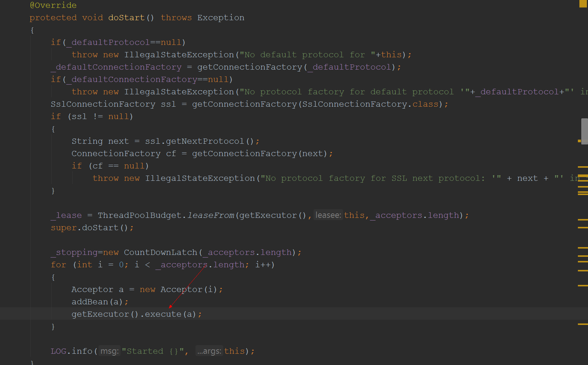Click the ...args: parameter hint
Image resolution: width=588 pixels, height=365 pixels.
coord(209,351)
